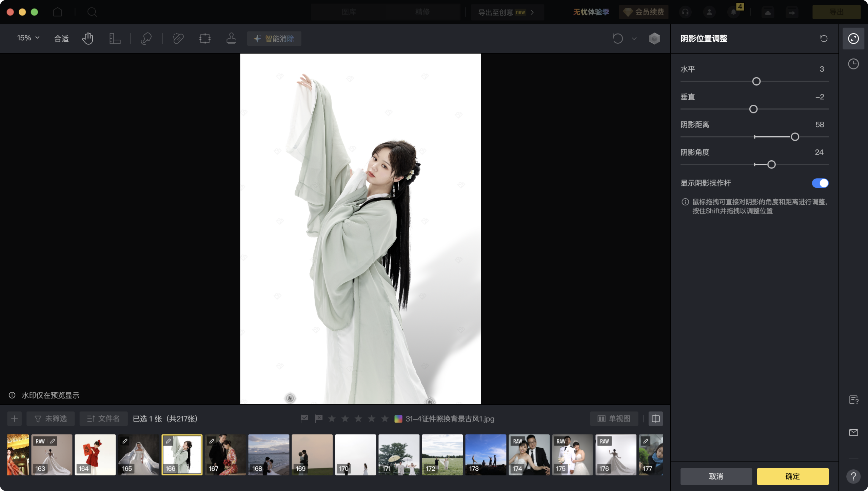
Task: Expand the undo history chevron
Action: pos(634,39)
